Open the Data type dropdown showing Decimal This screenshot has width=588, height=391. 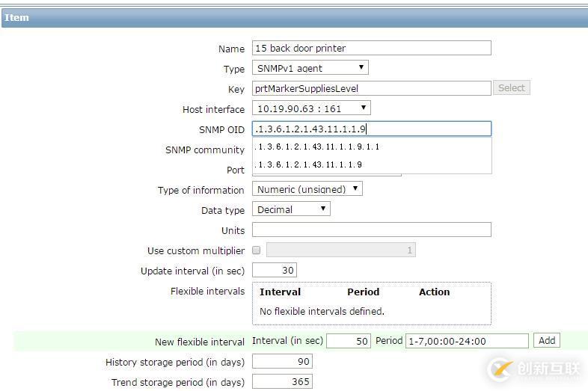pos(291,209)
